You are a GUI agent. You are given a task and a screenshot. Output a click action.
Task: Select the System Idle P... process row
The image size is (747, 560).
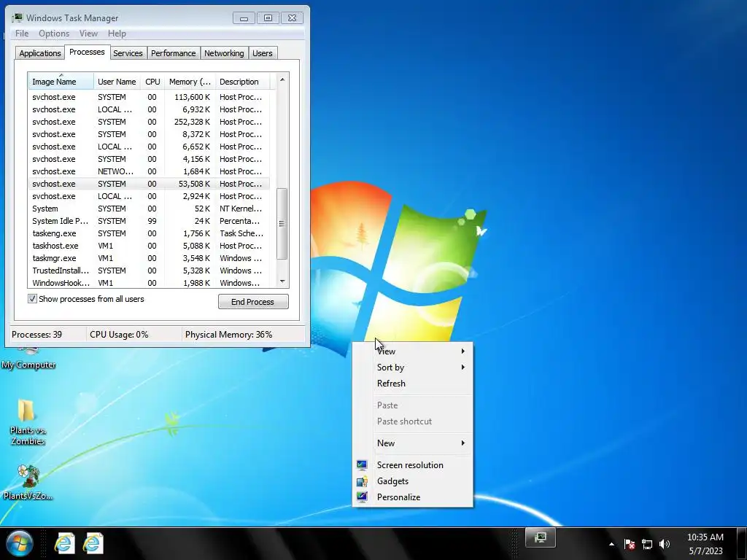pyautogui.click(x=149, y=221)
